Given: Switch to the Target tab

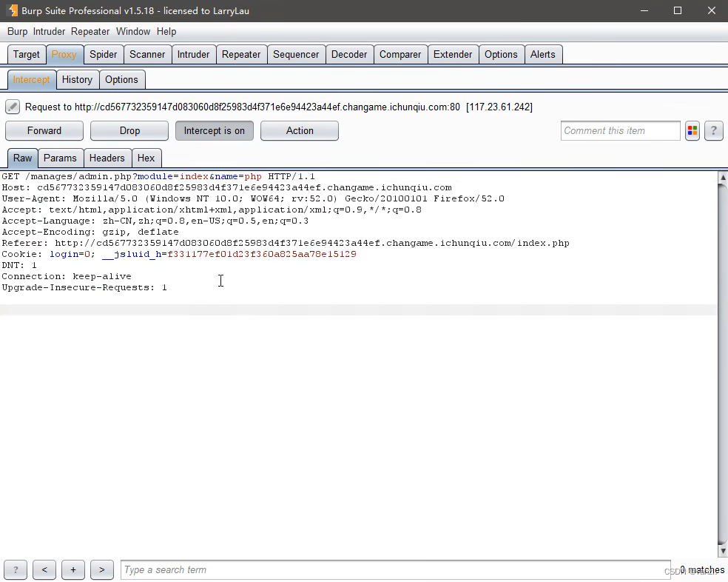Looking at the screenshot, I should [27, 54].
